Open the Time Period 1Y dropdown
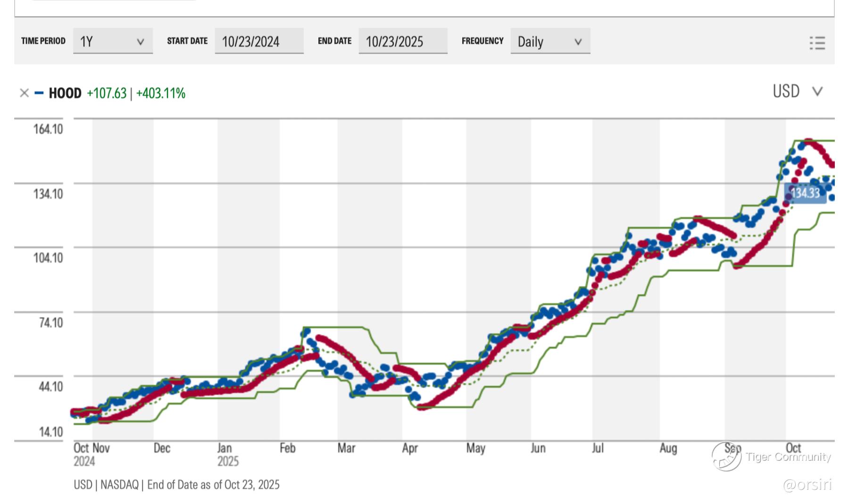Viewport: 849px width, 504px height. [x=113, y=41]
